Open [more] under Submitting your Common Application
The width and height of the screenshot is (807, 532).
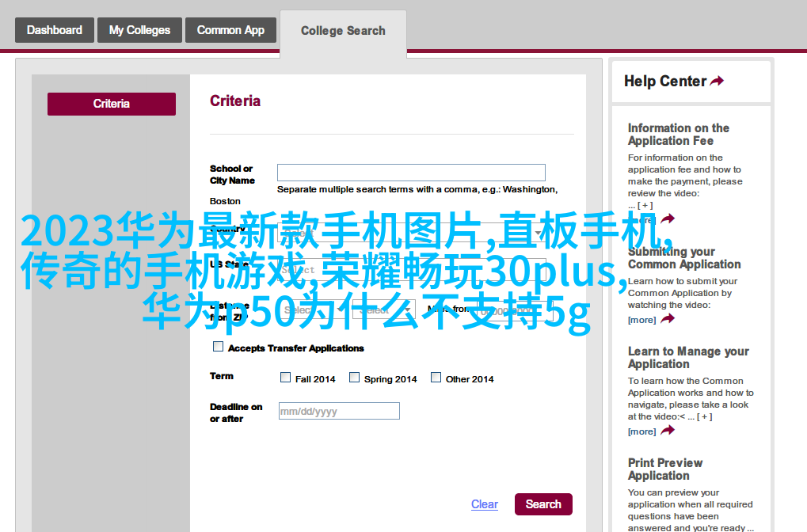(641, 320)
